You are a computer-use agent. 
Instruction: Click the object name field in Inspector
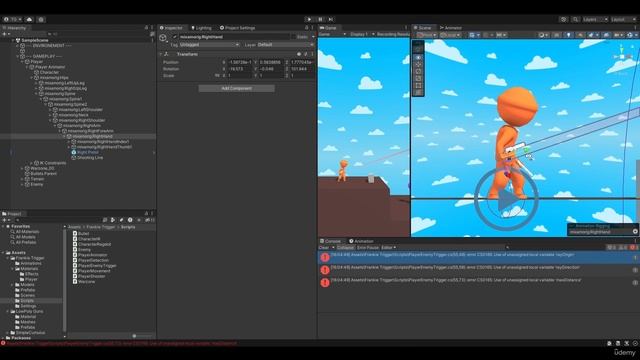(234, 37)
